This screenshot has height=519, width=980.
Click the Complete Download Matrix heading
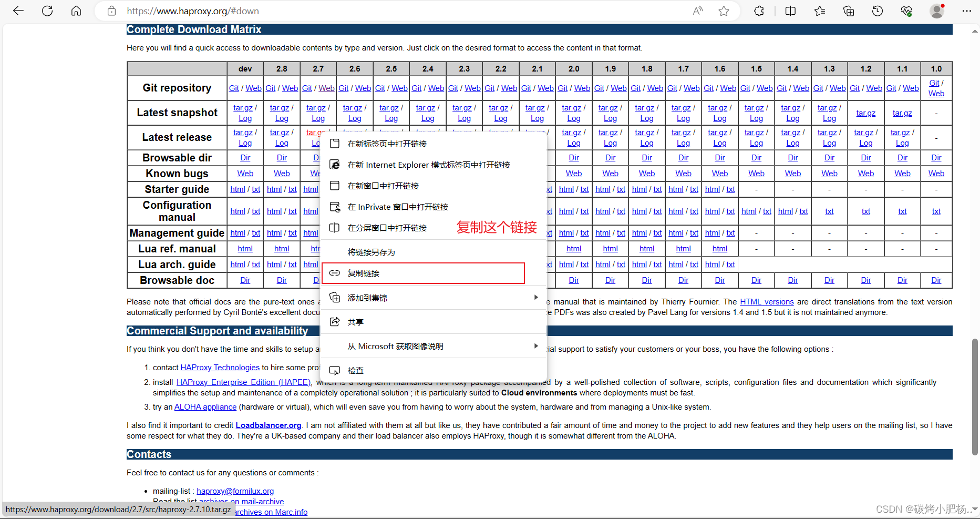tap(194, 29)
